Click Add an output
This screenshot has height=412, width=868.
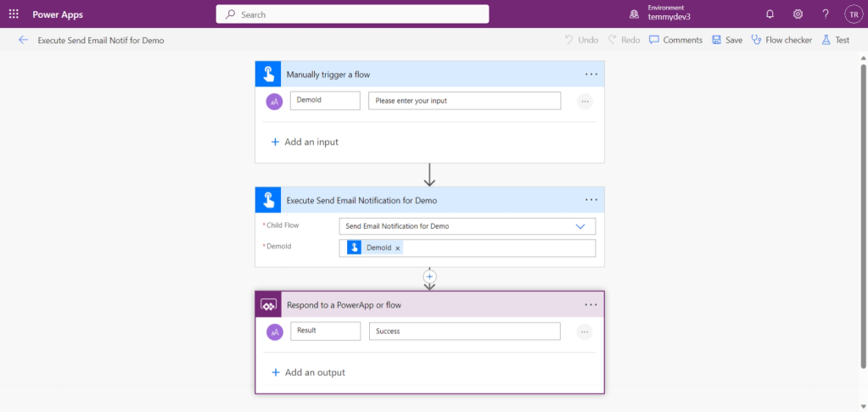pyautogui.click(x=308, y=373)
